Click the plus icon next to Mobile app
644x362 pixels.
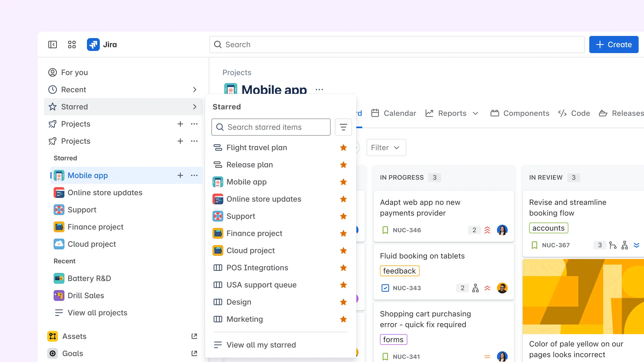[x=180, y=175]
